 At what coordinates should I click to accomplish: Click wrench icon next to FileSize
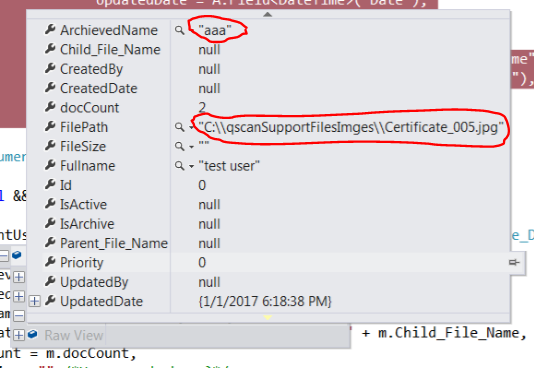click(x=50, y=146)
